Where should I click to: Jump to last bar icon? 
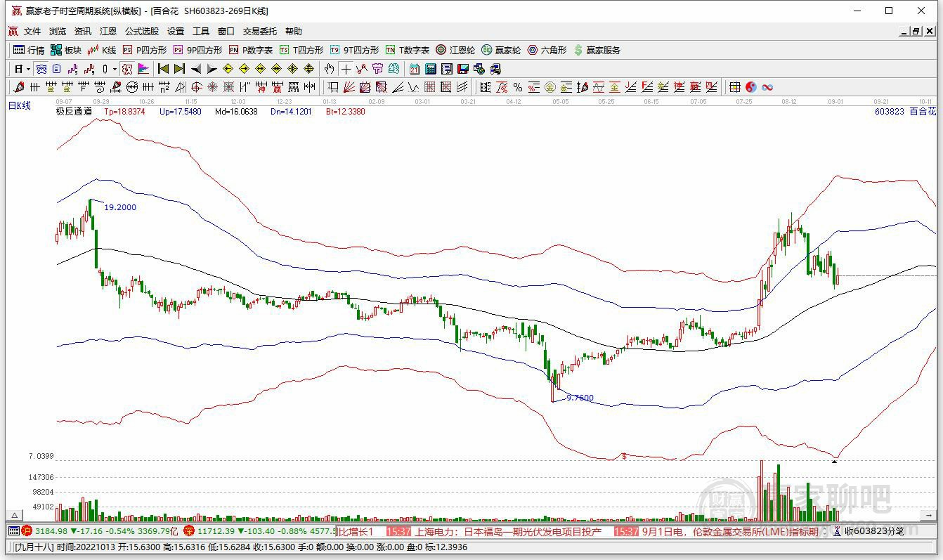point(180,69)
